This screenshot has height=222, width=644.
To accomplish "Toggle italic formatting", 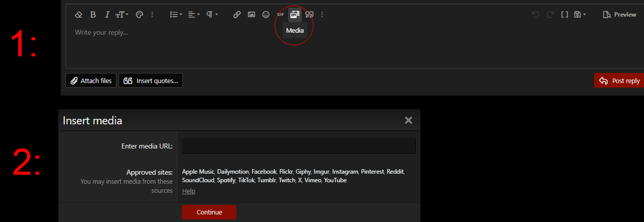I will (107, 15).
